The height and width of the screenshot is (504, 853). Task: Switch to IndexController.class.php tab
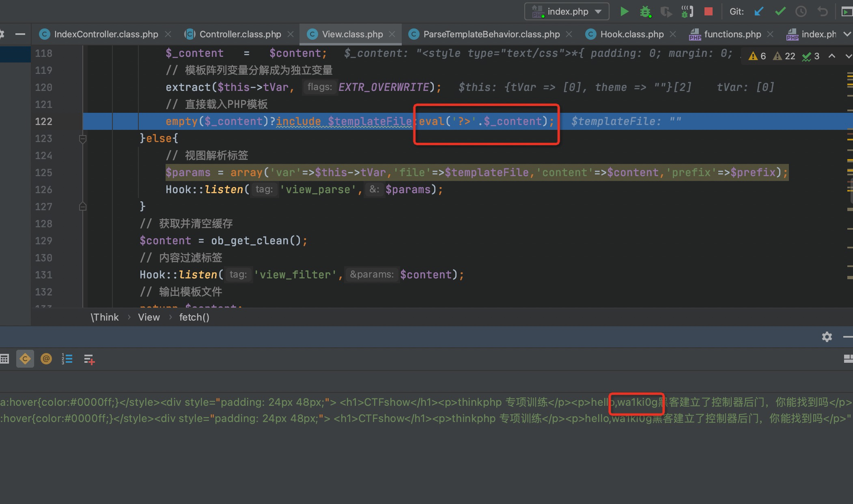[x=106, y=34]
